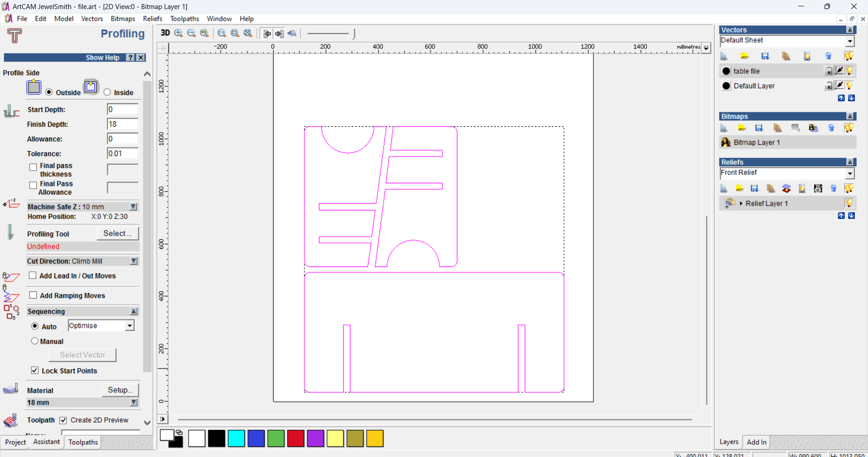Click the Tolerance input field
Screen dimensions: 868x457
point(123,153)
